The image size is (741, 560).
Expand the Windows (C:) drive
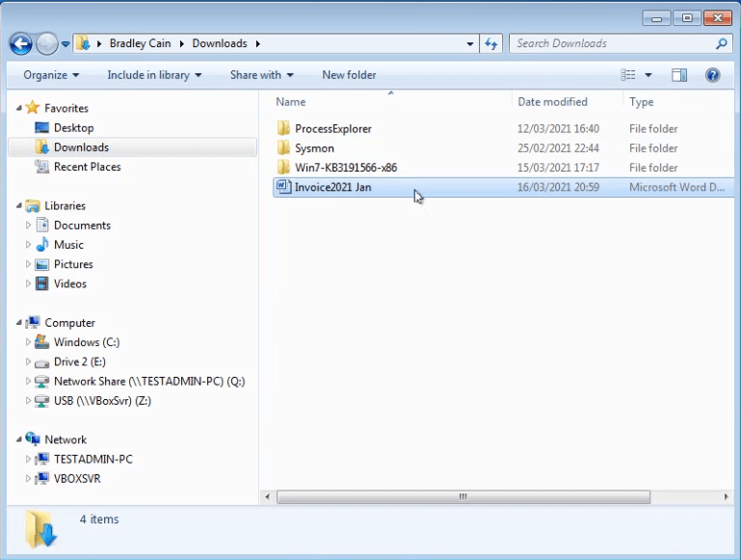point(29,342)
